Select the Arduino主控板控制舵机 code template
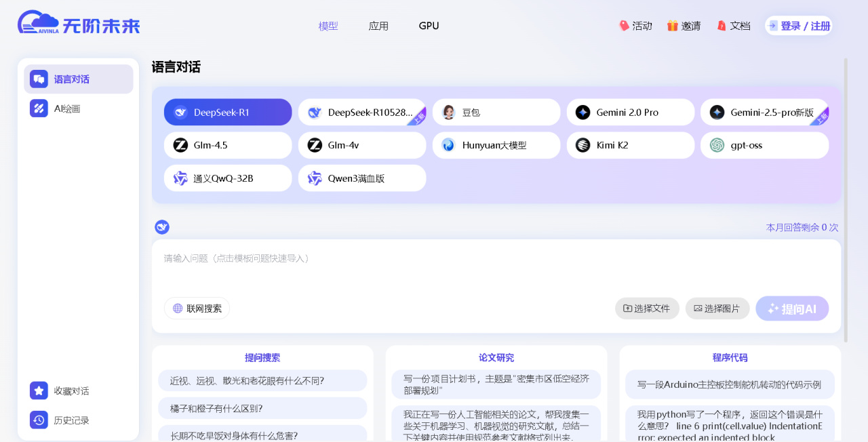Screen dimensions: 868x442 pyautogui.click(x=730, y=384)
